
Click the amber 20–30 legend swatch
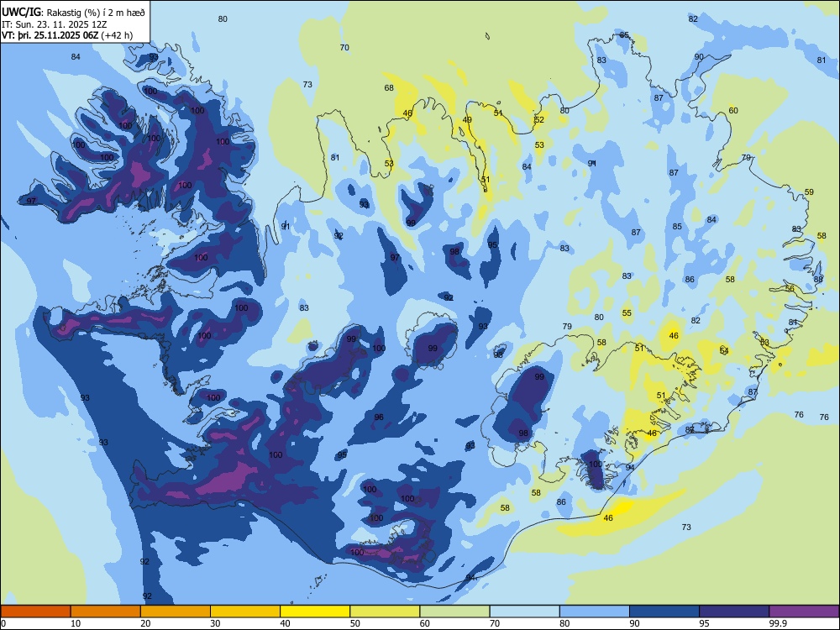click(176, 612)
